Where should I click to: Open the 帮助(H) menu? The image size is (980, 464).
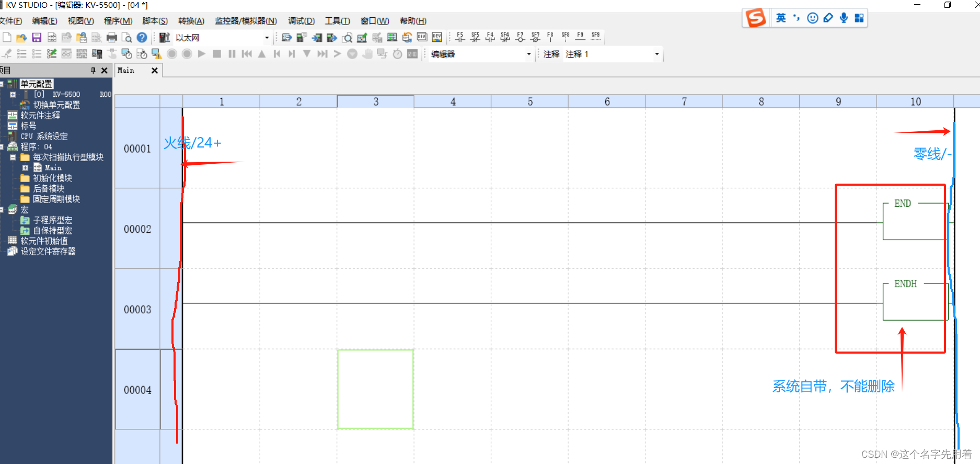[x=413, y=21]
